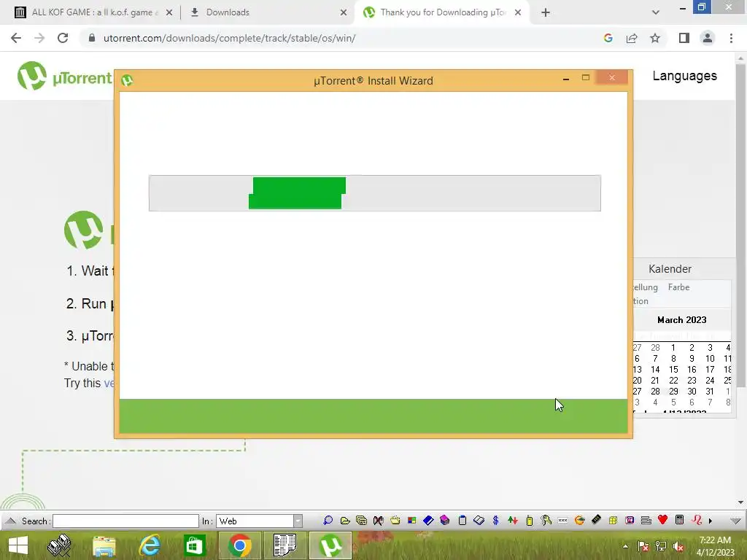Image resolution: width=747 pixels, height=560 pixels.
Task: Share this page via share icon
Action: click(x=632, y=38)
